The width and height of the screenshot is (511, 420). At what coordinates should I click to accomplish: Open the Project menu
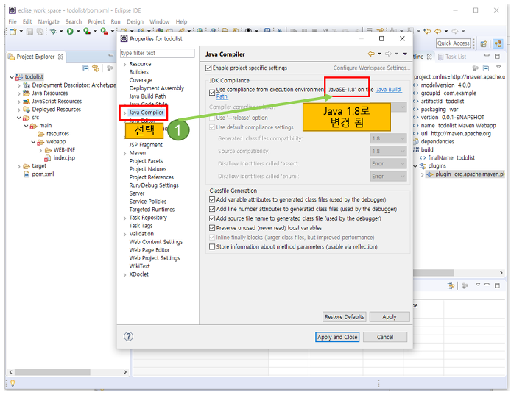(96, 21)
